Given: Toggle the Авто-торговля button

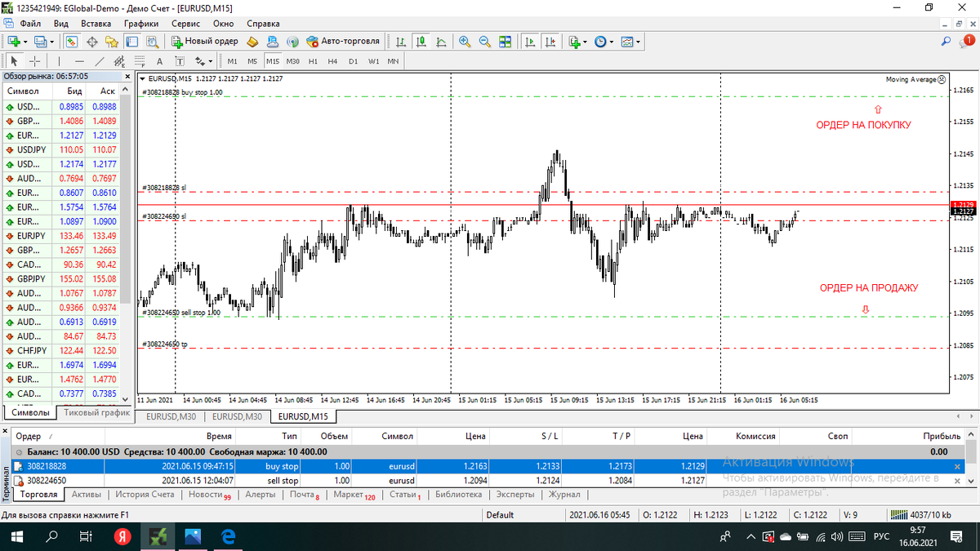Looking at the screenshot, I should pyautogui.click(x=343, y=41).
